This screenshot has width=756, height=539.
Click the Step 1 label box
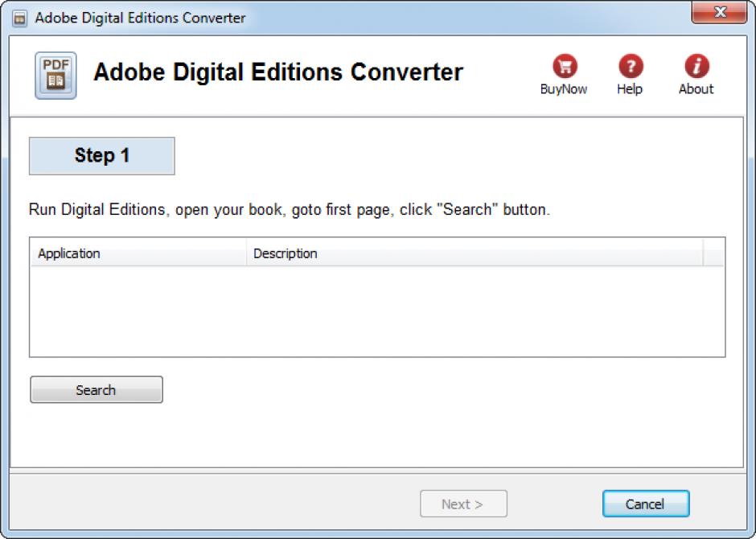pyautogui.click(x=101, y=156)
